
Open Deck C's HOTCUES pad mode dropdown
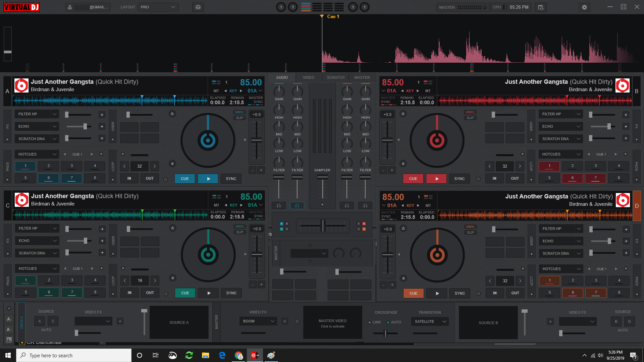[x=37, y=268]
